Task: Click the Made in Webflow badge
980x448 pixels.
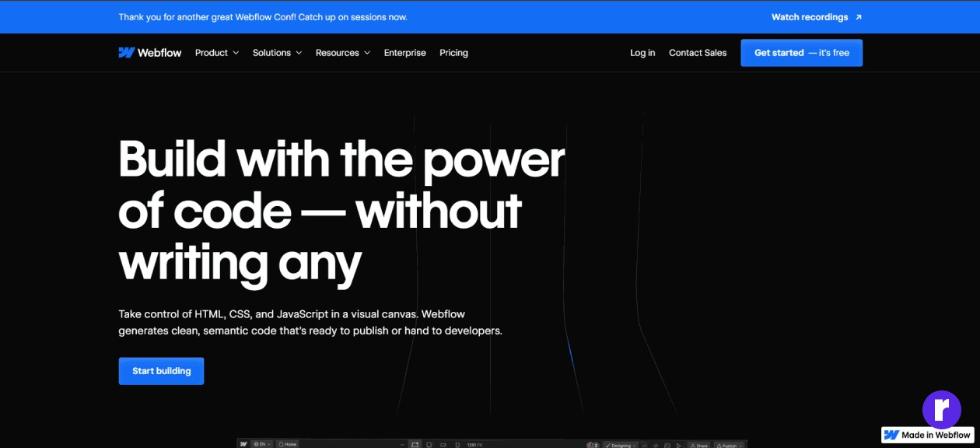Action: (928, 435)
